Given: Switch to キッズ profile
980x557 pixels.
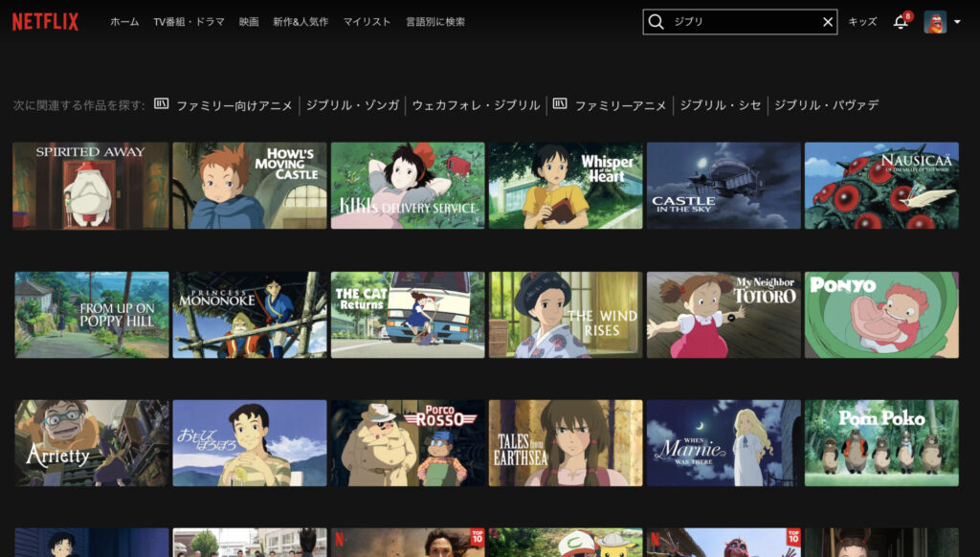Looking at the screenshot, I should (x=862, y=22).
